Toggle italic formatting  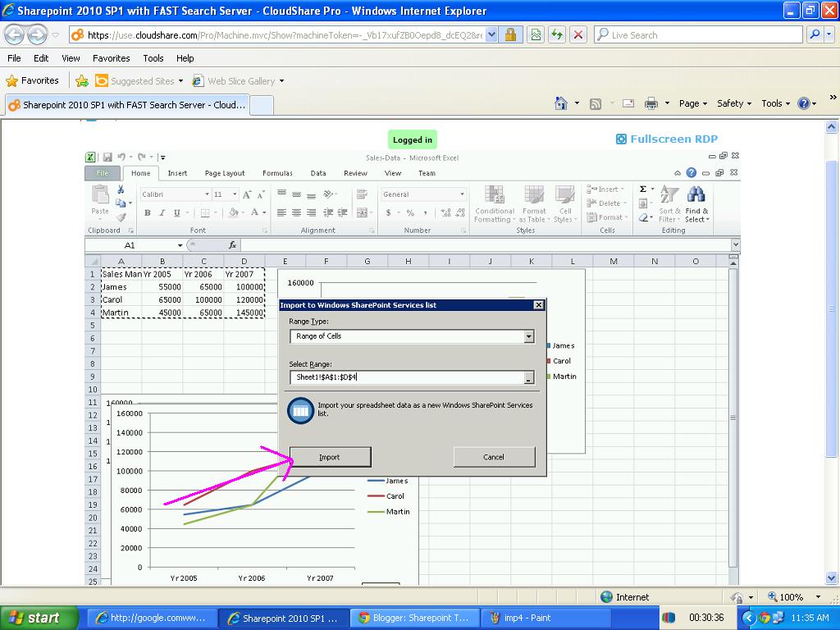click(x=161, y=212)
